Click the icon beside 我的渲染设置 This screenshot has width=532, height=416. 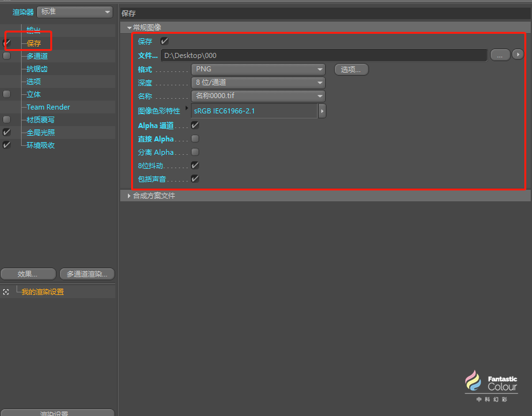(6, 292)
